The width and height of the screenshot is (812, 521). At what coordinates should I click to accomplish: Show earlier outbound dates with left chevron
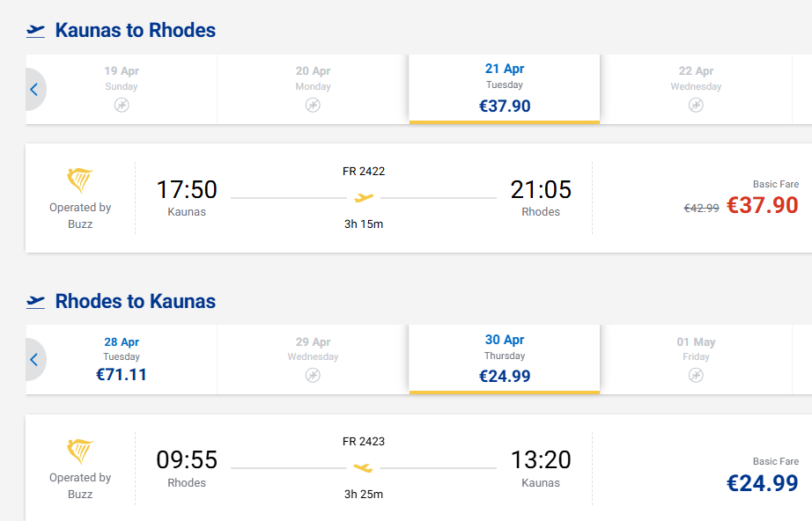[34, 89]
